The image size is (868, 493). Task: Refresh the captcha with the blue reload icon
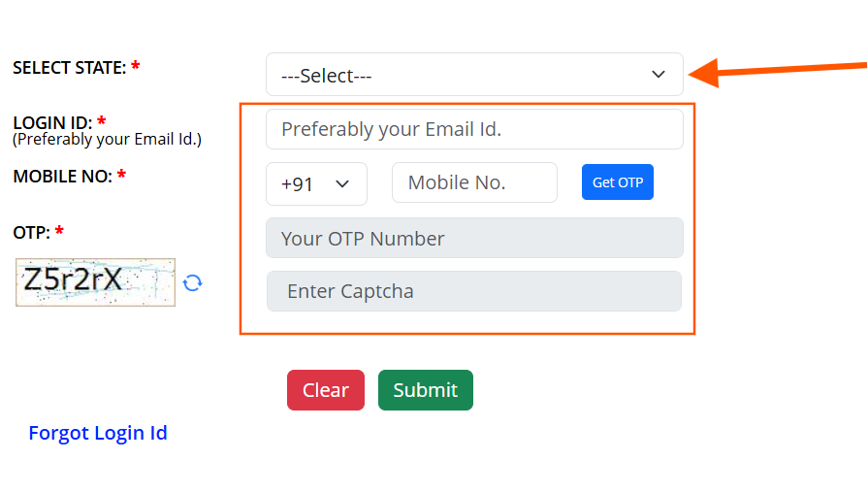[x=193, y=283]
